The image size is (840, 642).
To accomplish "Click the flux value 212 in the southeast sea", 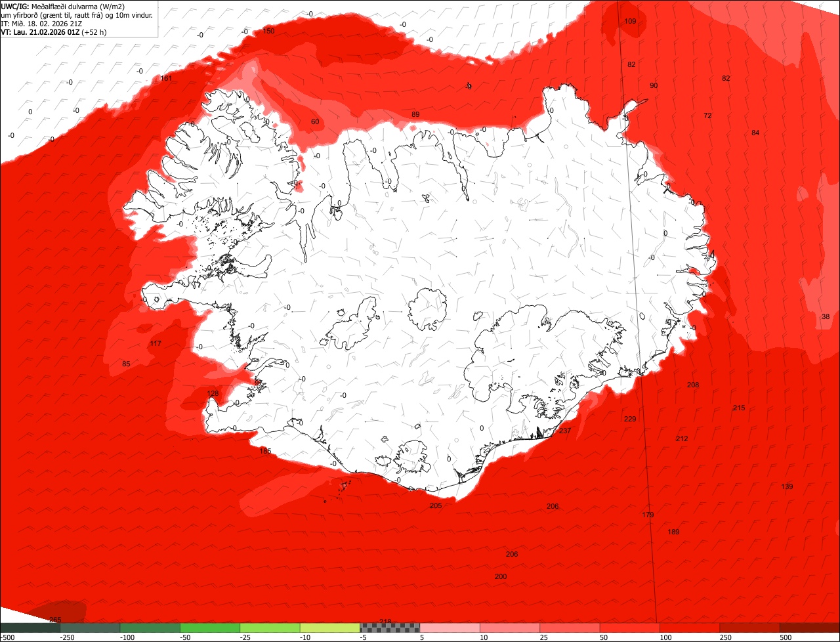I will 682,438.
